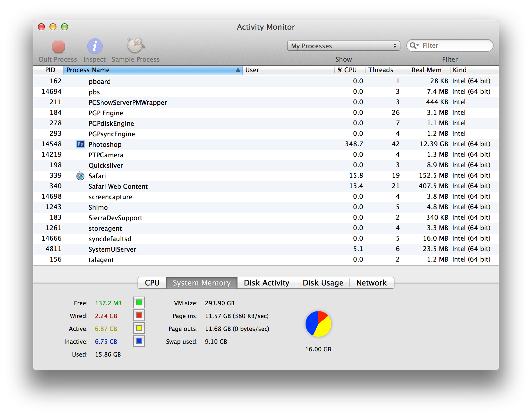Click into the Filter search field
This screenshot has width=532, height=416.
450,45
